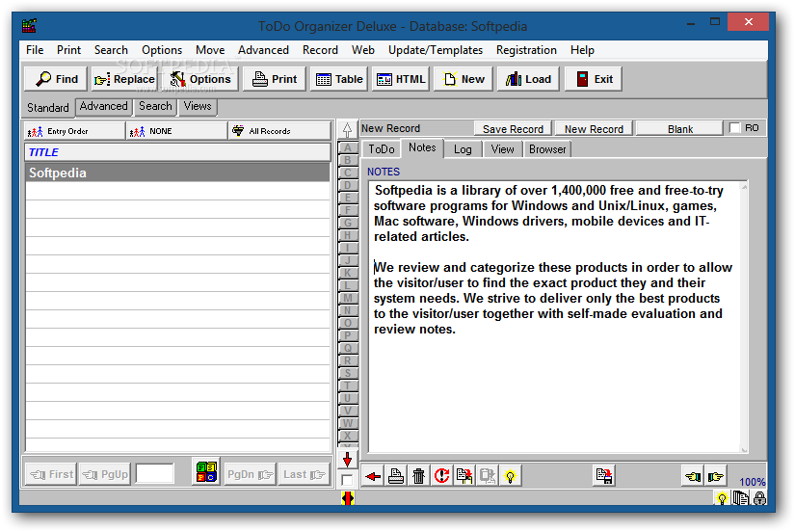Switch to Table view via toolbar
Screen dimensions: 795x532
(338, 79)
